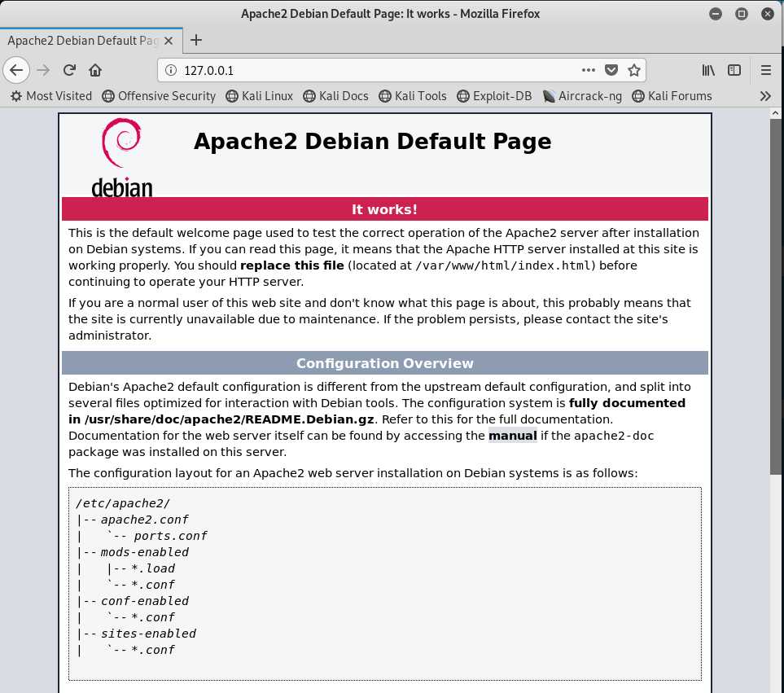Click the 'It works!' banner
Screen dimensions: 784x693
[x=384, y=209]
